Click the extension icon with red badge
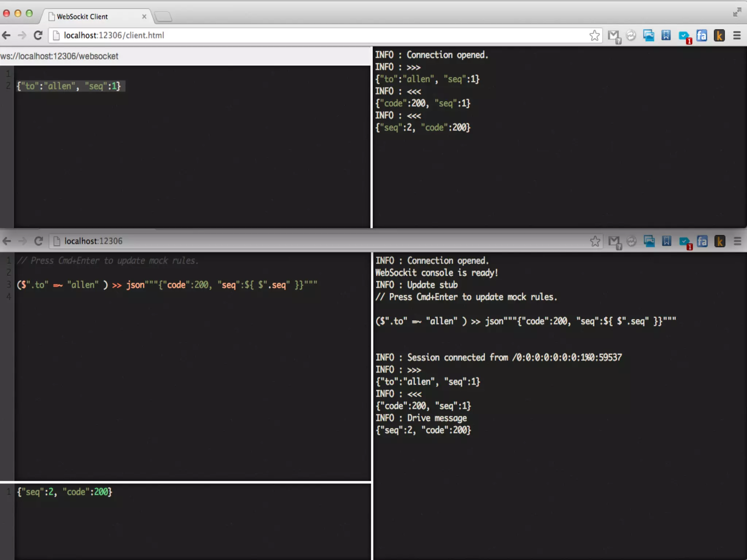 pyautogui.click(x=684, y=36)
